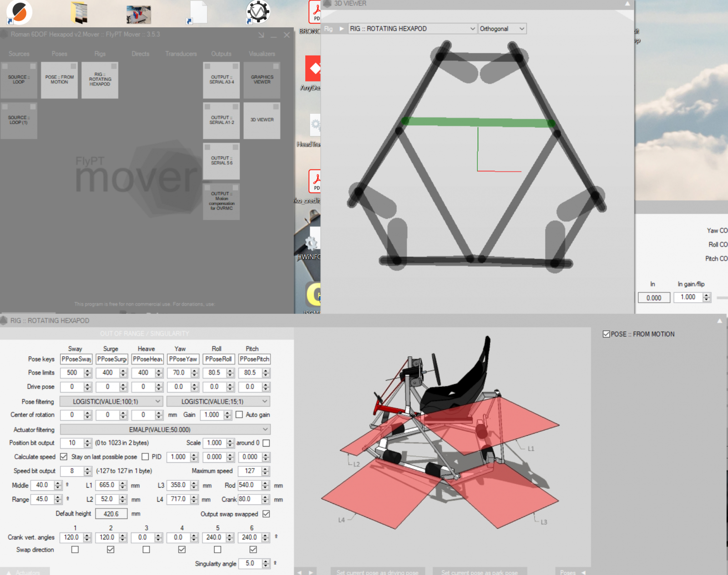Open the GRAPHICS VIEWER module tile
The height and width of the screenshot is (575, 728).
point(262,80)
